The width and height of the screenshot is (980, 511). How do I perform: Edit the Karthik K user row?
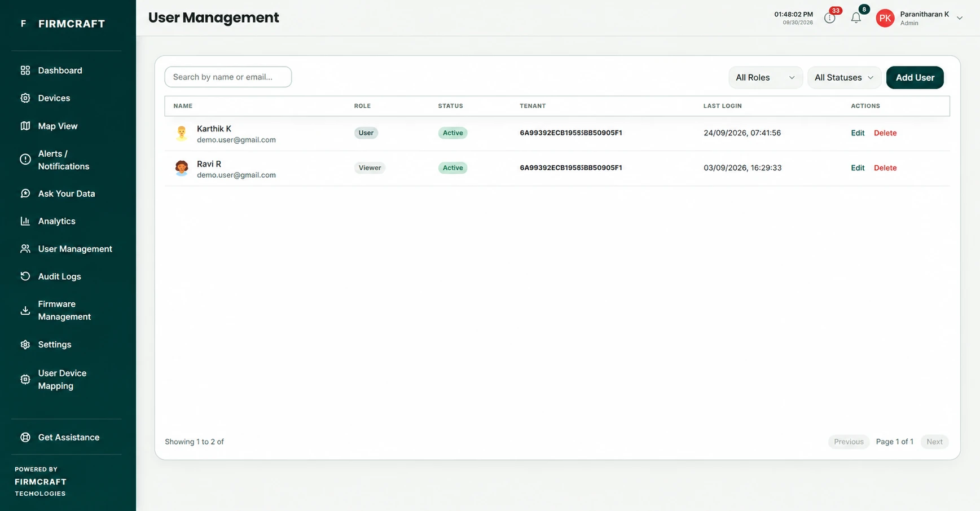[858, 133]
